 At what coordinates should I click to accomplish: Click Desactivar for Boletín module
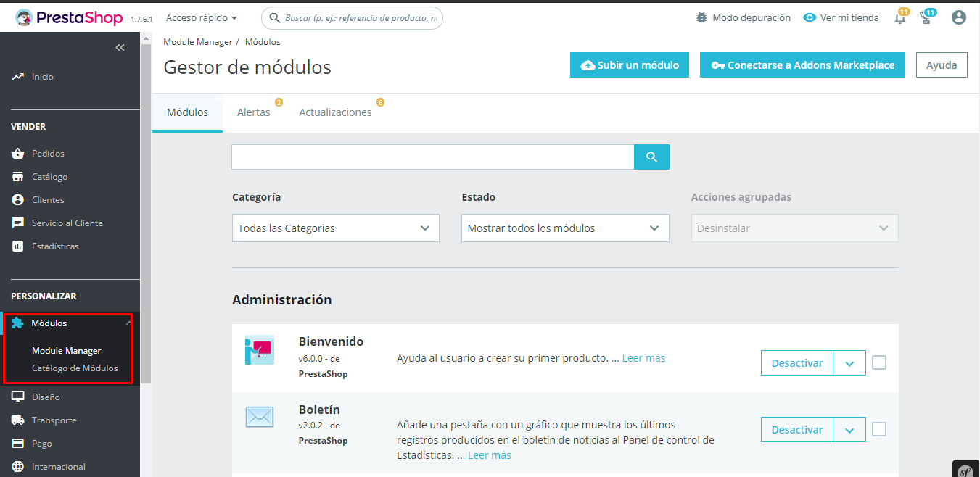(797, 430)
